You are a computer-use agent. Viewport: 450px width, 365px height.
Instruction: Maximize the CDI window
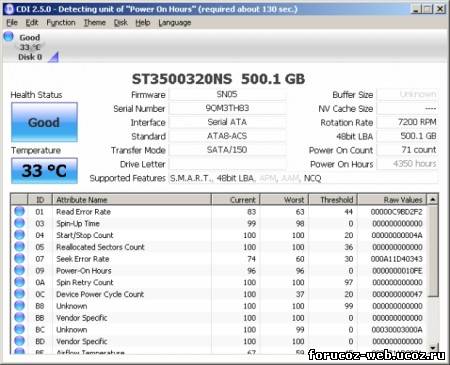pos(428,9)
